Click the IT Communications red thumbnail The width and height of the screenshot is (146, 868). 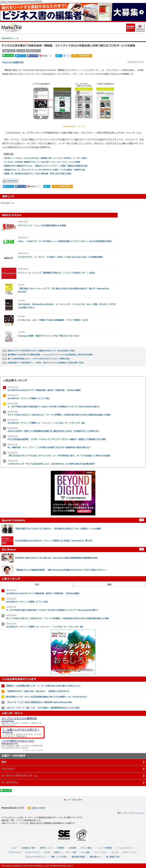tap(9, 273)
